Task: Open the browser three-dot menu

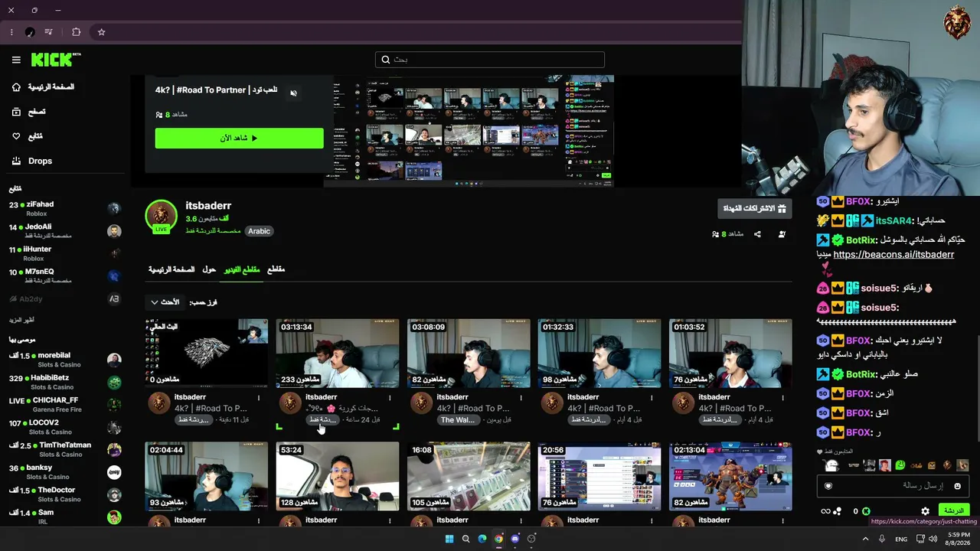Action: pos(11,32)
